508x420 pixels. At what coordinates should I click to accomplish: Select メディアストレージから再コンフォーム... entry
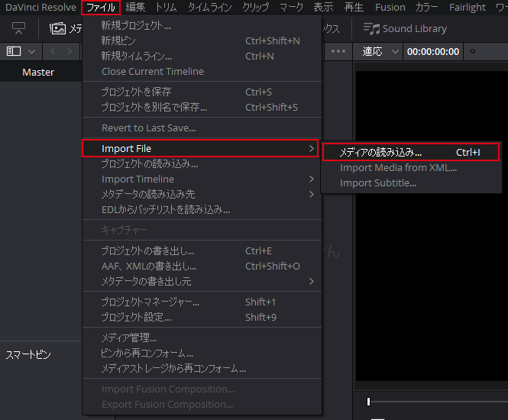click(202, 369)
